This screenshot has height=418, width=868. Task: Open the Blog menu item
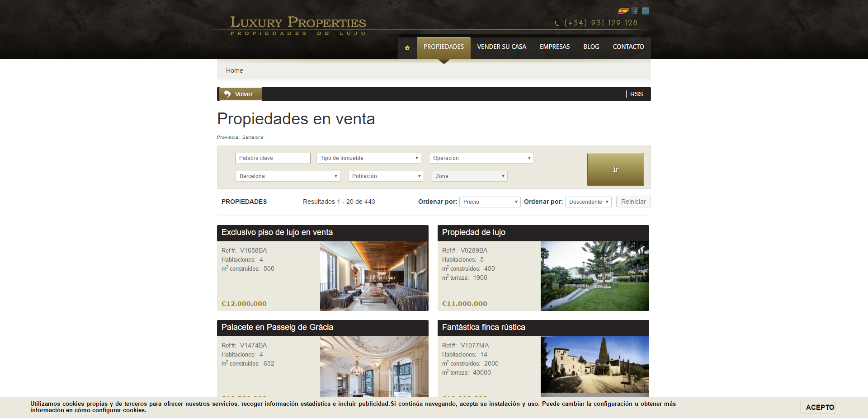click(591, 47)
